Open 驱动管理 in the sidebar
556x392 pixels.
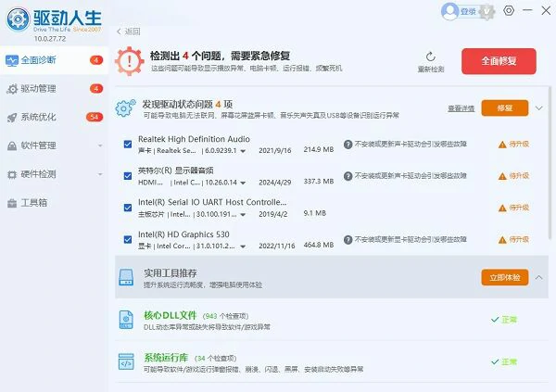click(54, 89)
